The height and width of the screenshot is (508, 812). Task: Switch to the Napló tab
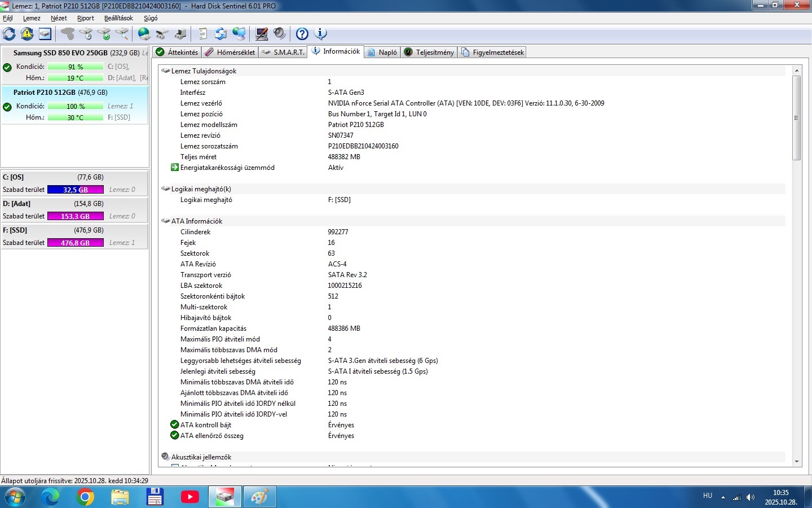[382, 52]
